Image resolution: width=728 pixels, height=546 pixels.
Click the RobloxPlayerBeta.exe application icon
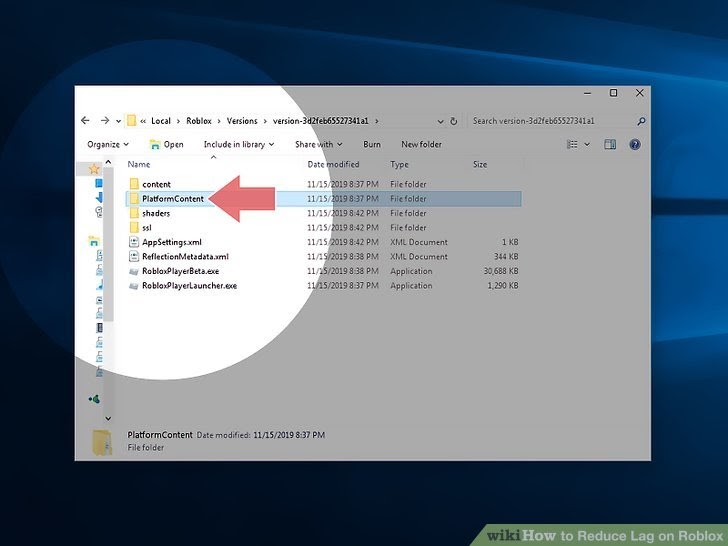pos(134,271)
